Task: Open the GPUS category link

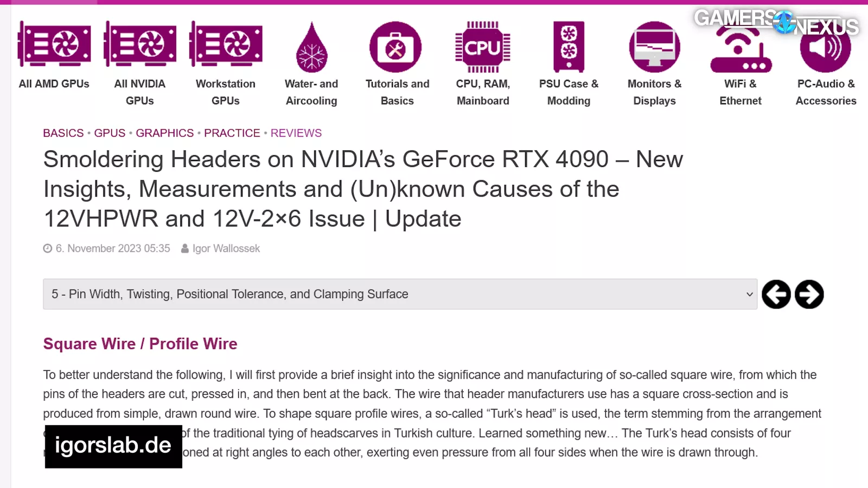Action: (x=110, y=133)
